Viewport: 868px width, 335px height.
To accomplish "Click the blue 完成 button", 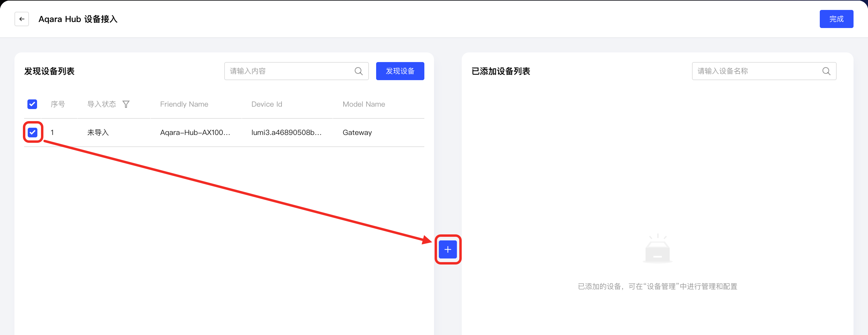I will [836, 19].
